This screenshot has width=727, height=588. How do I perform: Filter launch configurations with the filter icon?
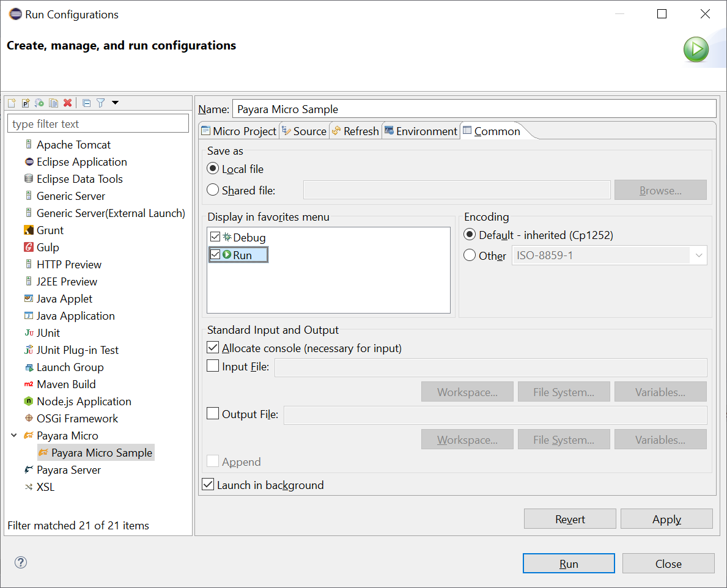(x=100, y=103)
